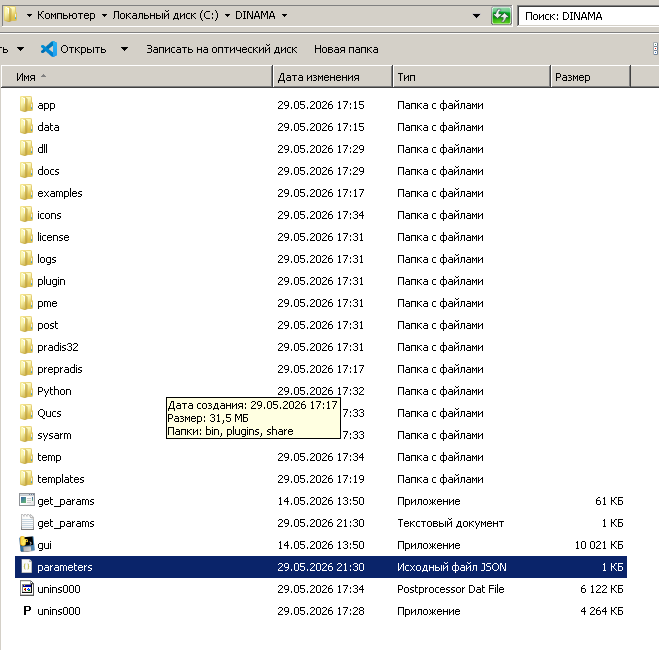This screenshot has width=659, height=650.
Task: Click Локальный диск (C:) breadcrumb
Action: (x=166, y=15)
